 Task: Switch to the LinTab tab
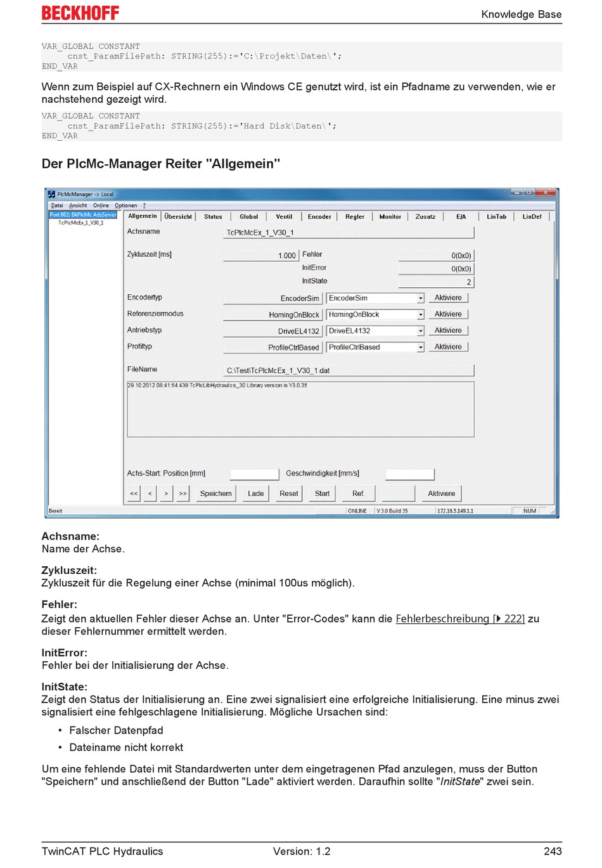click(x=497, y=217)
